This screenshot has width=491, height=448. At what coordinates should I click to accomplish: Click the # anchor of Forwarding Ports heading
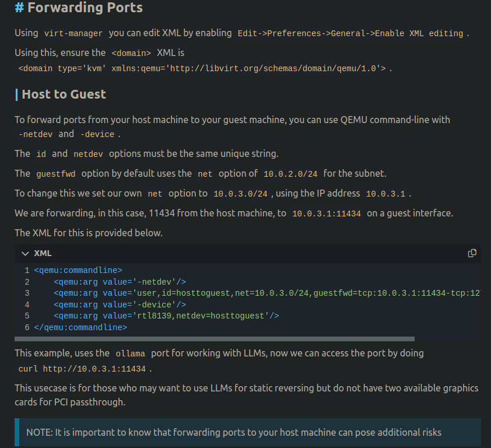pos(19,8)
